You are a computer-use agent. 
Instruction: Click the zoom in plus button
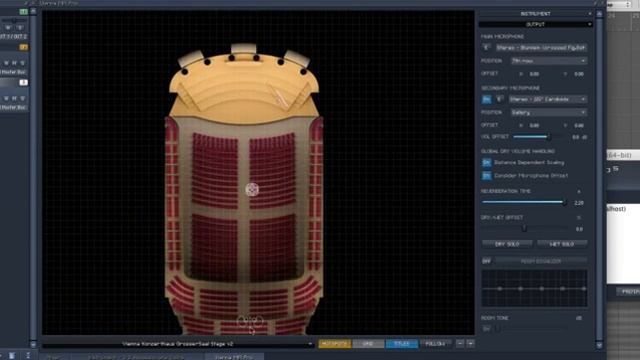[470, 344]
